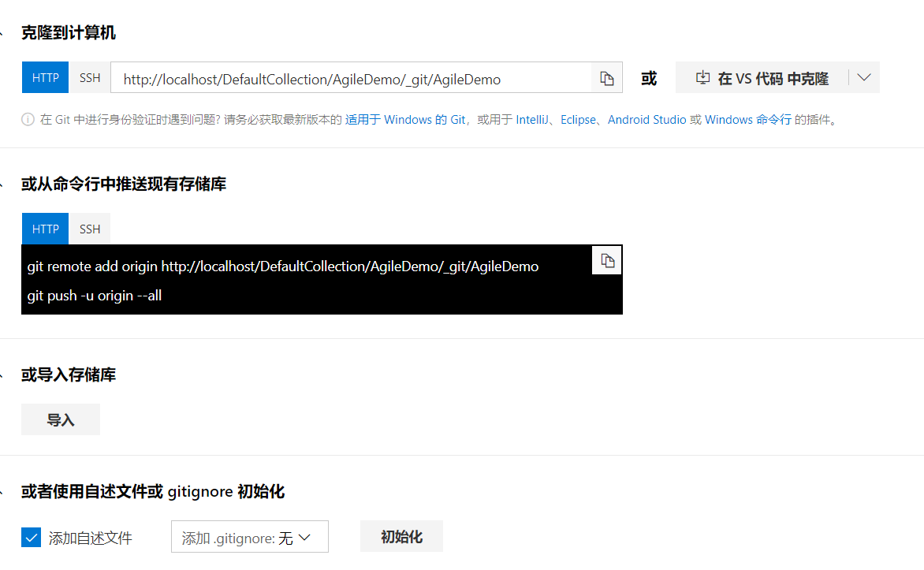Image resolution: width=924 pixels, height=570 pixels.
Task: Open the Android Studio link
Action: point(646,119)
